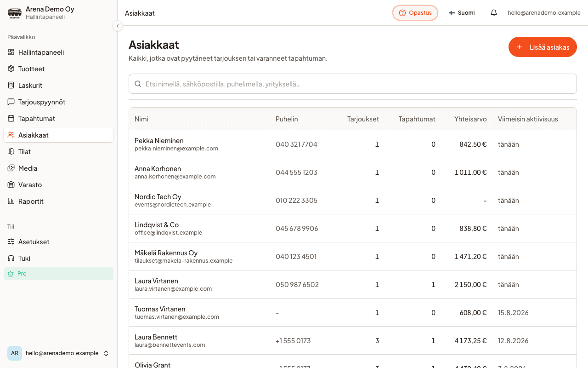
Task: Click the Raportit bar chart icon
Action: (11, 201)
